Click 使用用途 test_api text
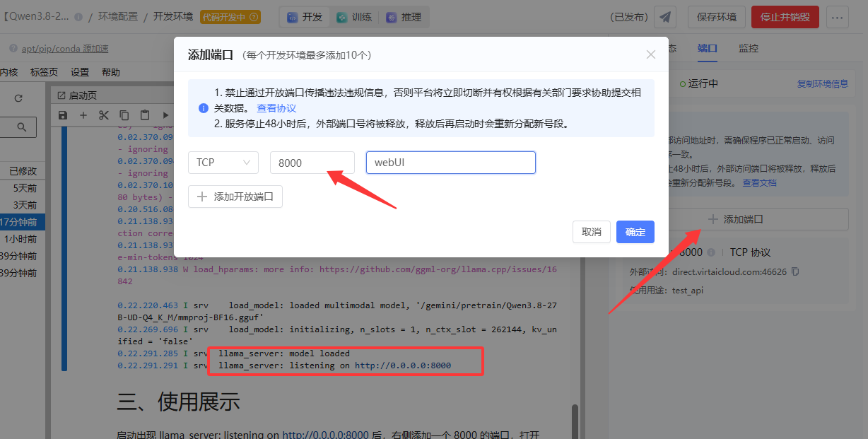Screen dimensions: 868x439 (667, 290)
